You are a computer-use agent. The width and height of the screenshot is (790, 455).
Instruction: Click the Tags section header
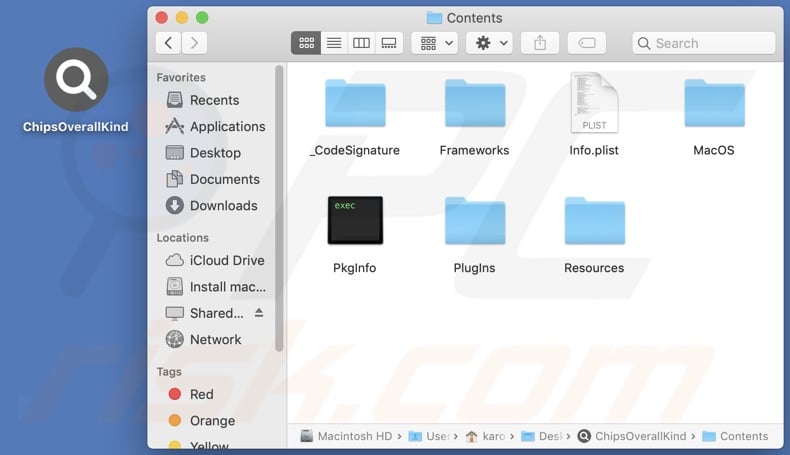click(169, 372)
